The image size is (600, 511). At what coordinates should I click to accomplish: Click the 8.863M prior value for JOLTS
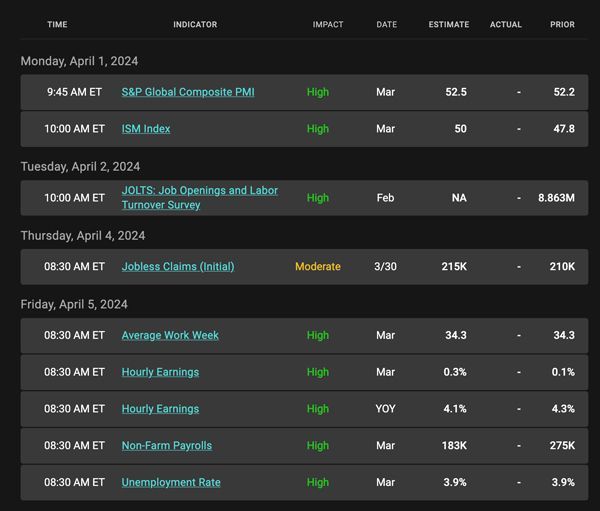(x=556, y=198)
